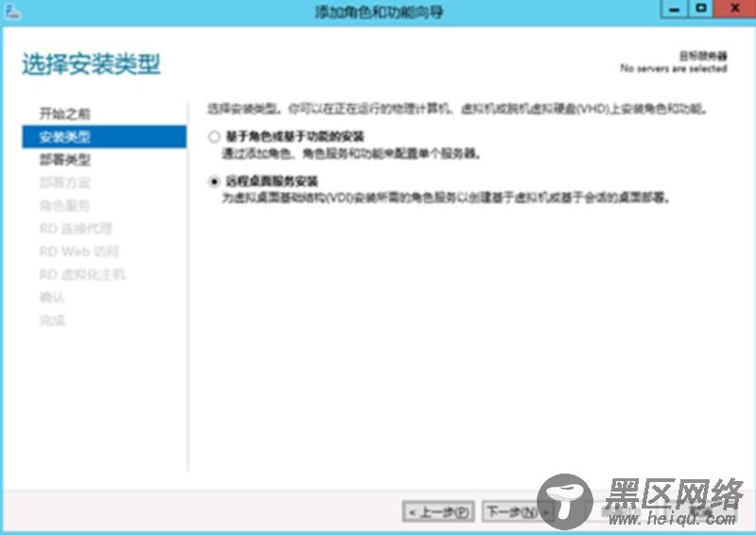Click the disabled RD 连接代理 step
756x535 pixels.
(76, 229)
